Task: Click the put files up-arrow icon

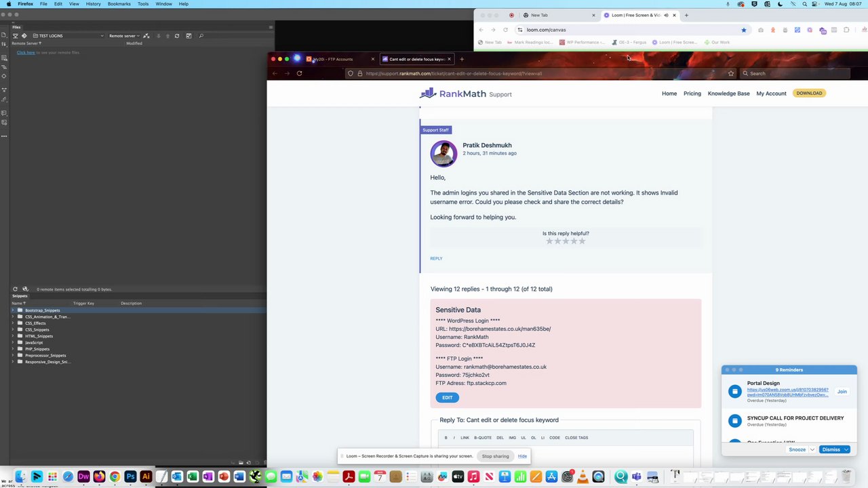Action: coord(167,36)
